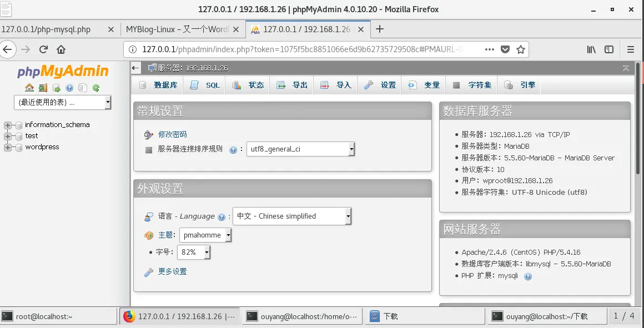Click the collapse-top double arrow icon
This screenshot has height=328, width=644.
[626, 68]
